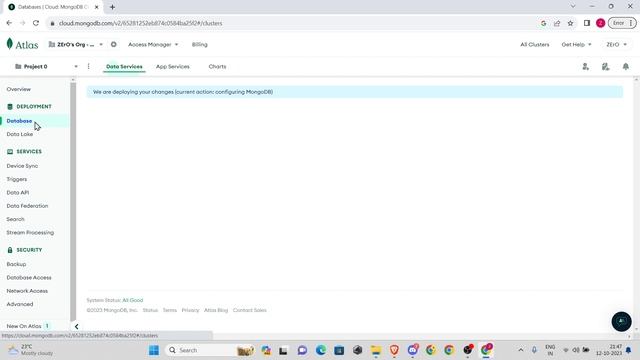
Task: Open a new browser tab
Action: point(112,7)
